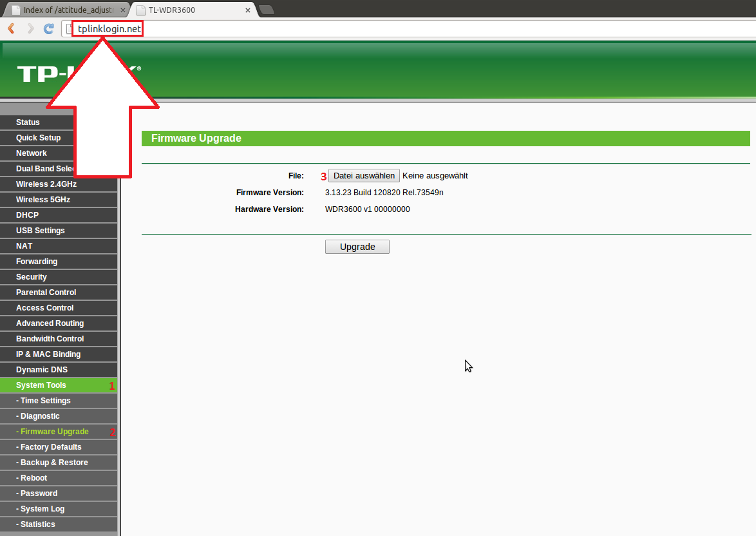Open NAT menu
Viewport: 756px width, 536px height.
(59, 246)
